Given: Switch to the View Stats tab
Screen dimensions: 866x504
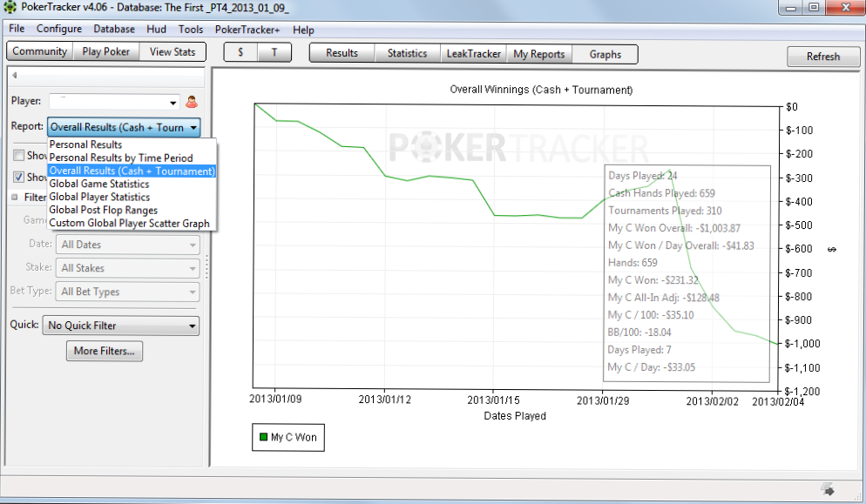Looking at the screenshot, I should (x=173, y=52).
